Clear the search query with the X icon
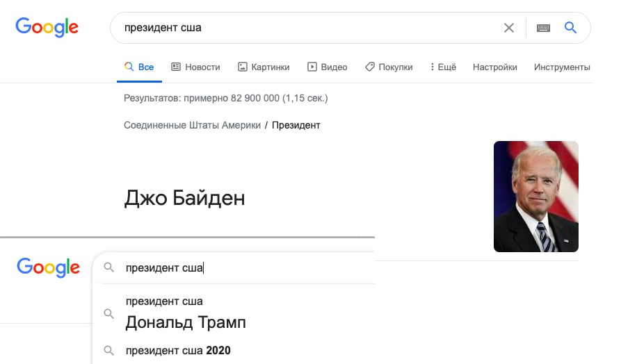 click(509, 28)
